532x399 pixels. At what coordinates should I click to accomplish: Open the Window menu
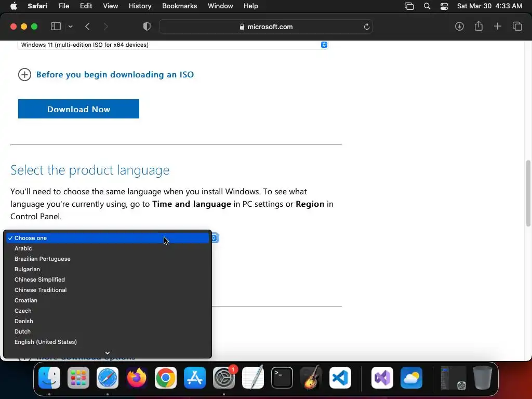click(x=220, y=6)
